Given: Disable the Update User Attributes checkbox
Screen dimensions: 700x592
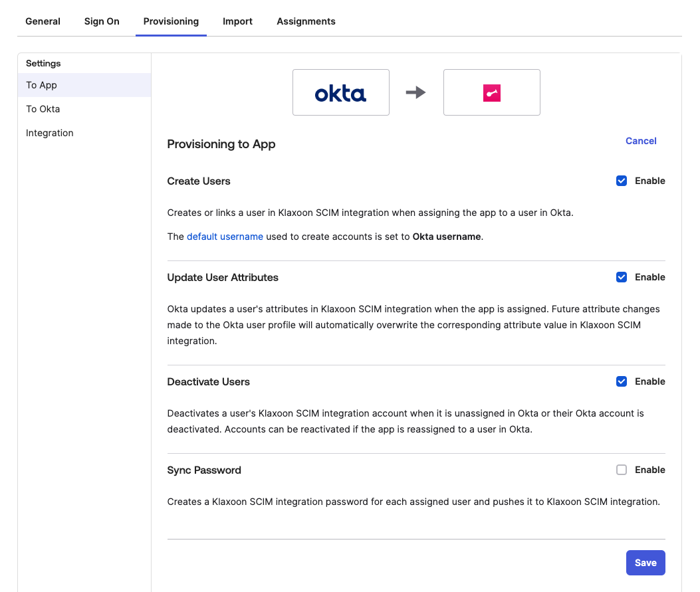Looking at the screenshot, I should point(622,277).
